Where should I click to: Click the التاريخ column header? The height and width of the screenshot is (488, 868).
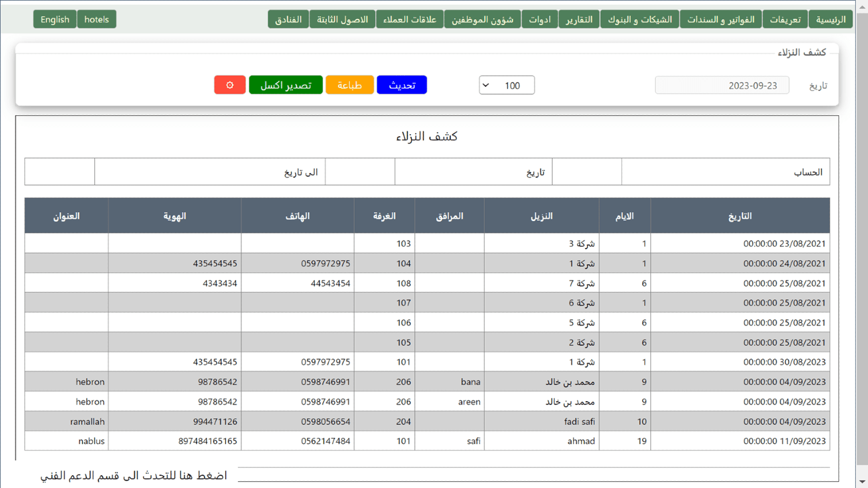(740, 216)
